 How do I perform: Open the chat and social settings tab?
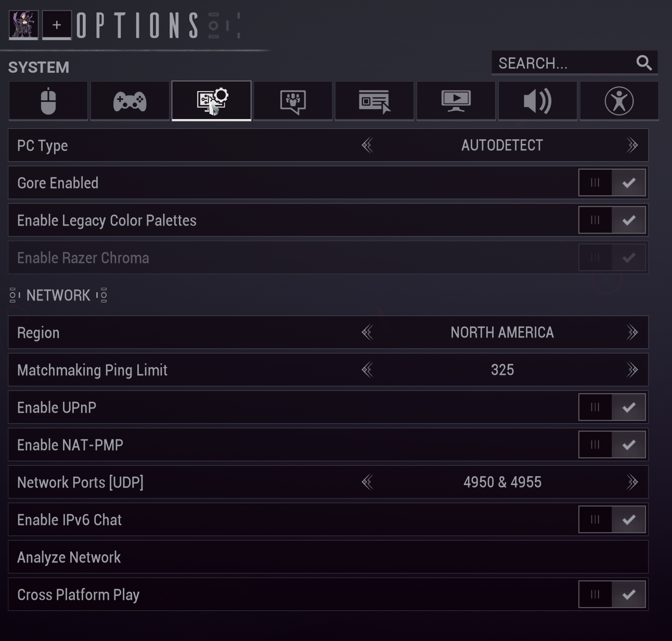coord(293,101)
